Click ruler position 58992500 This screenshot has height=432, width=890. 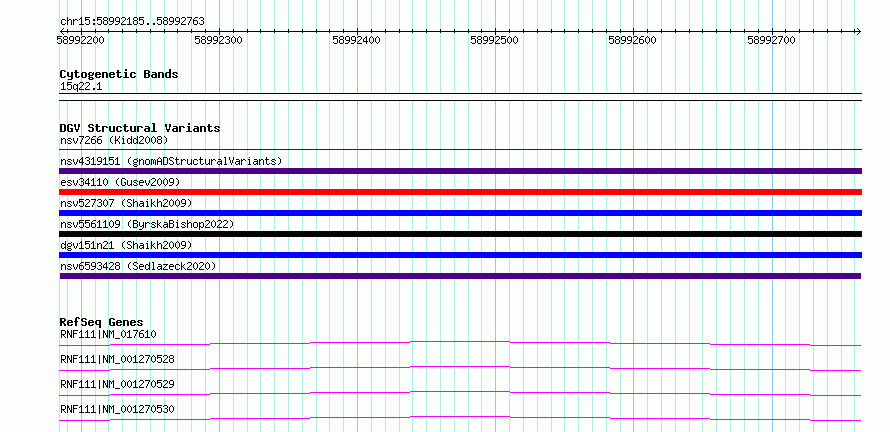494,40
